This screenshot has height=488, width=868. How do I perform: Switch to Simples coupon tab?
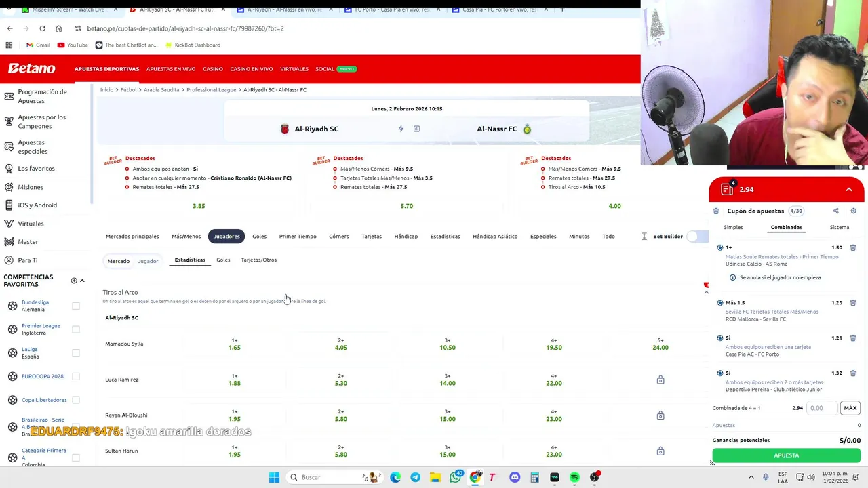coord(733,227)
